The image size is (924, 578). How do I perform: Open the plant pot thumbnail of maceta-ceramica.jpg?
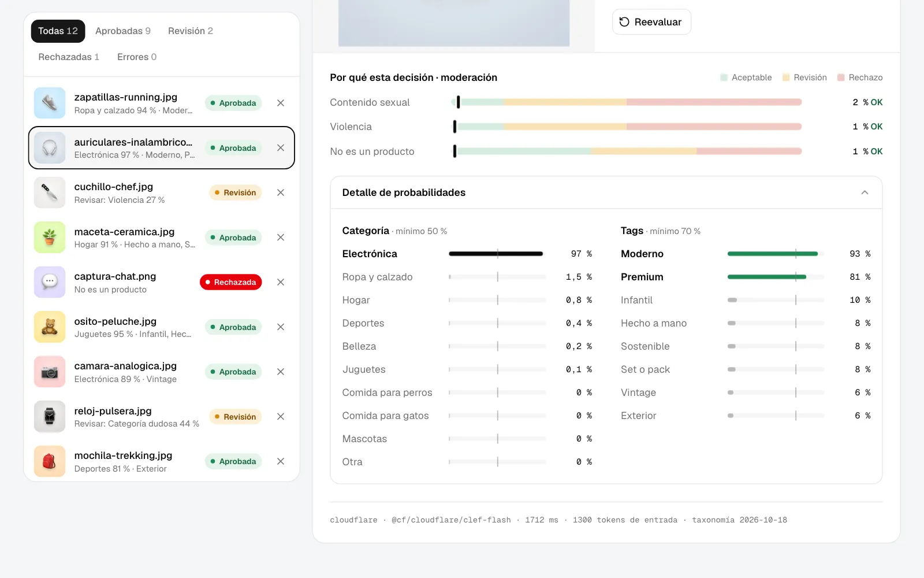pos(50,238)
